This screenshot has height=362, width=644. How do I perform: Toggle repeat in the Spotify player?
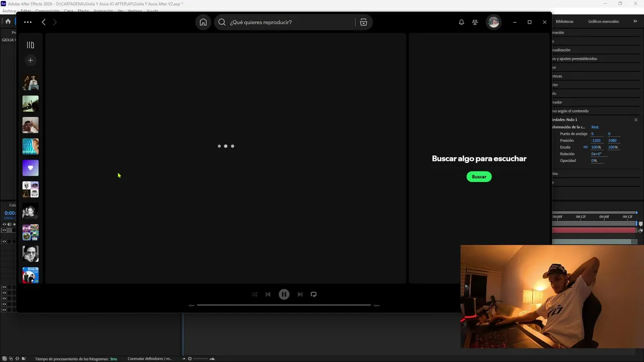[313, 294]
